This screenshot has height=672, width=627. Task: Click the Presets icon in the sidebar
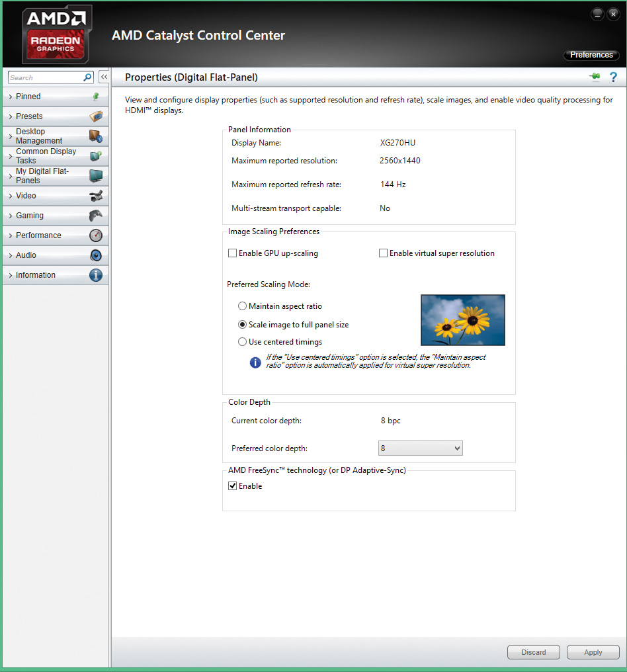click(96, 116)
